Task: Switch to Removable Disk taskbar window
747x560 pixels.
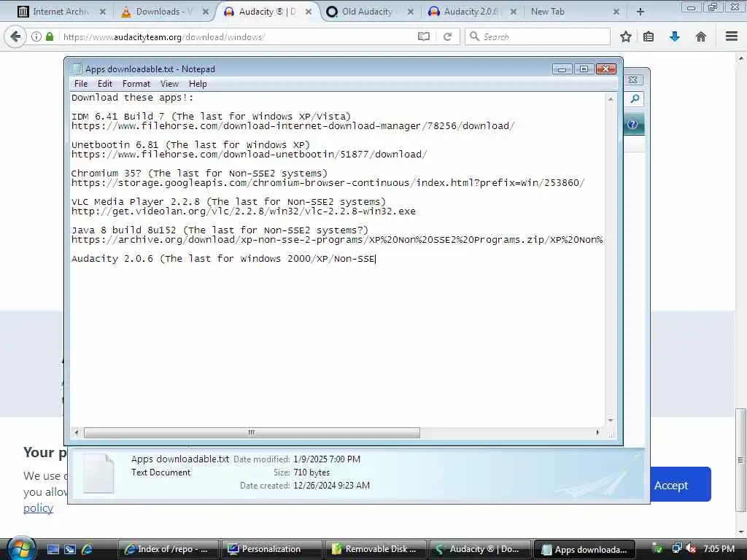Action: (376, 549)
